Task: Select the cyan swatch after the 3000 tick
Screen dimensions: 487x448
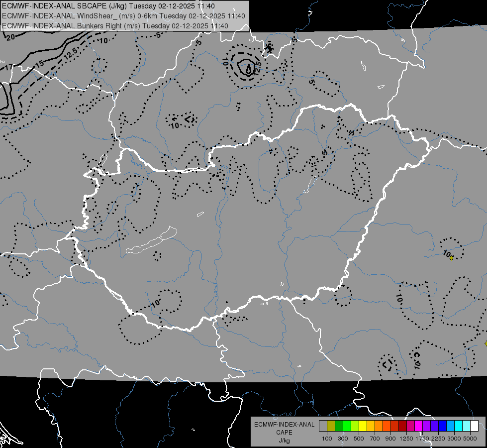Action: [459, 426]
